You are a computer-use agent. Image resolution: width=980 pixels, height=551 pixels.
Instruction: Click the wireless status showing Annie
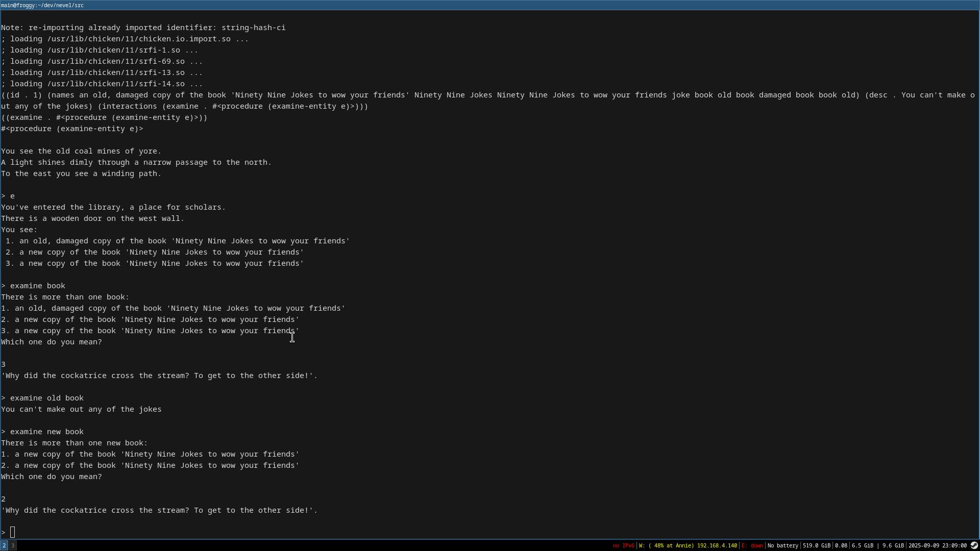coord(688,545)
